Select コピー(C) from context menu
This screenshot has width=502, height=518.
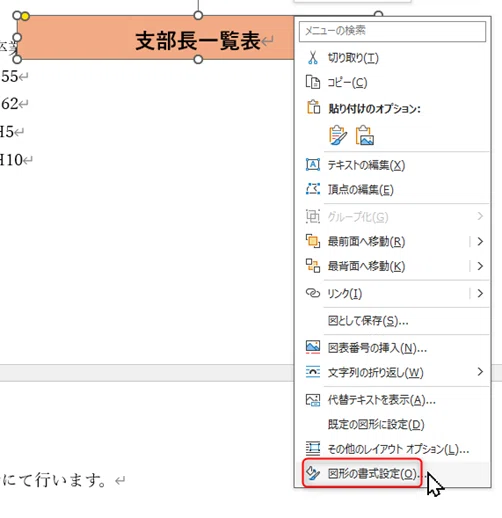click(347, 83)
